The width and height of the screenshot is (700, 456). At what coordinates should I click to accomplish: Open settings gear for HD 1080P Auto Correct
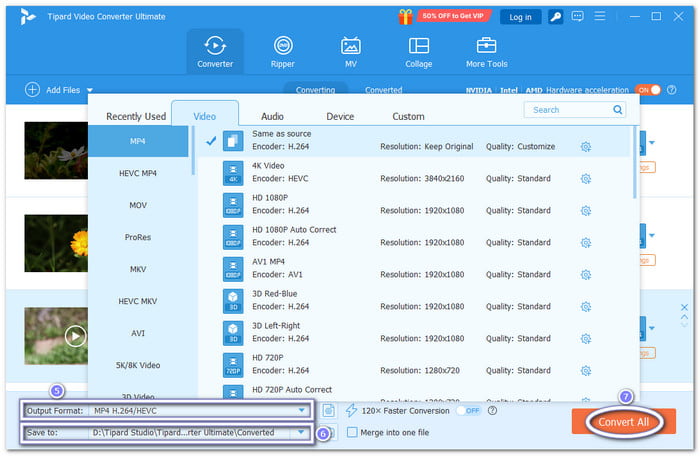[x=586, y=243]
